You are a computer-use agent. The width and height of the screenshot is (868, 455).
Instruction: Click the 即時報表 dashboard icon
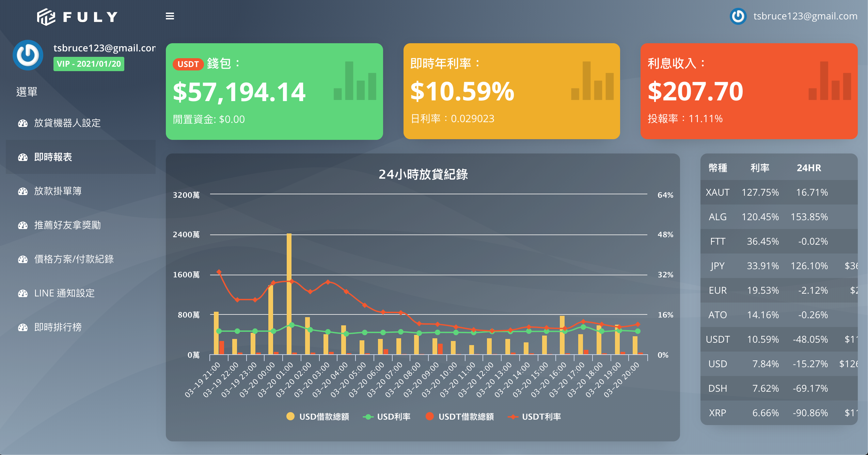(x=22, y=157)
